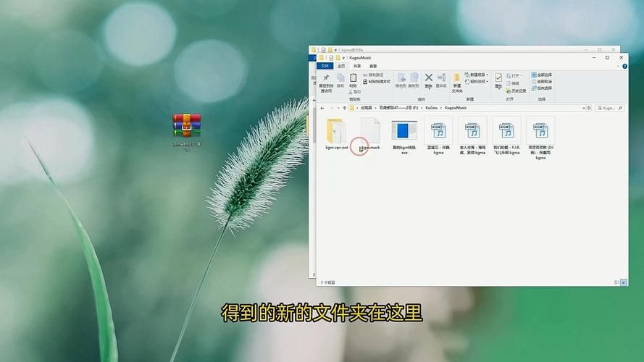The width and height of the screenshot is (644, 362).
Task: Switch to large icons view in status bar
Action: pos(623,282)
